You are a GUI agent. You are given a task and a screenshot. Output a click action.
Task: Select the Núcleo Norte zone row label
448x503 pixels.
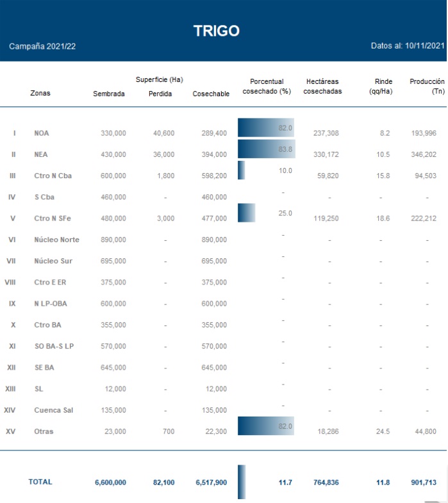(56, 240)
